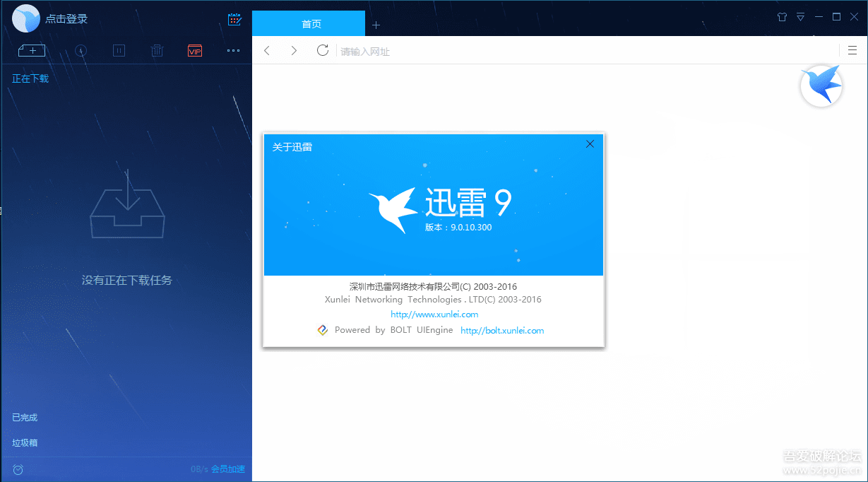Click the clock-shaped resume tasks icon
868x482 pixels.
point(81,50)
